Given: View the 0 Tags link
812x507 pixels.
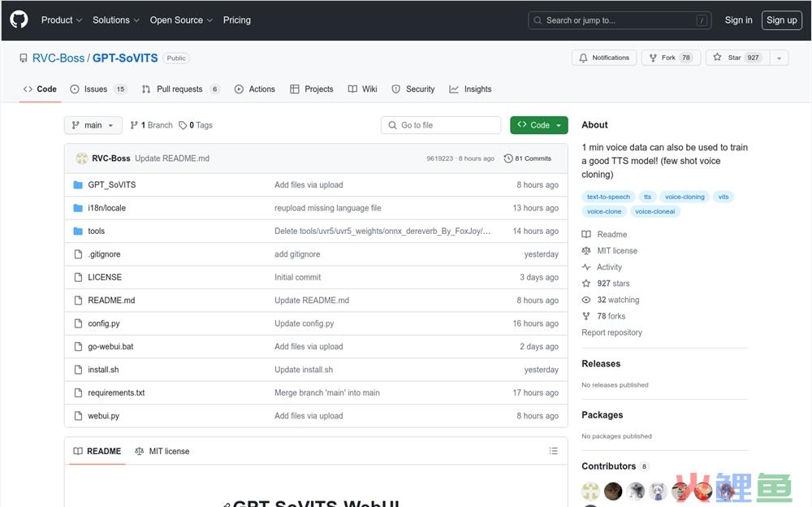Looking at the screenshot, I should click(196, 125).
